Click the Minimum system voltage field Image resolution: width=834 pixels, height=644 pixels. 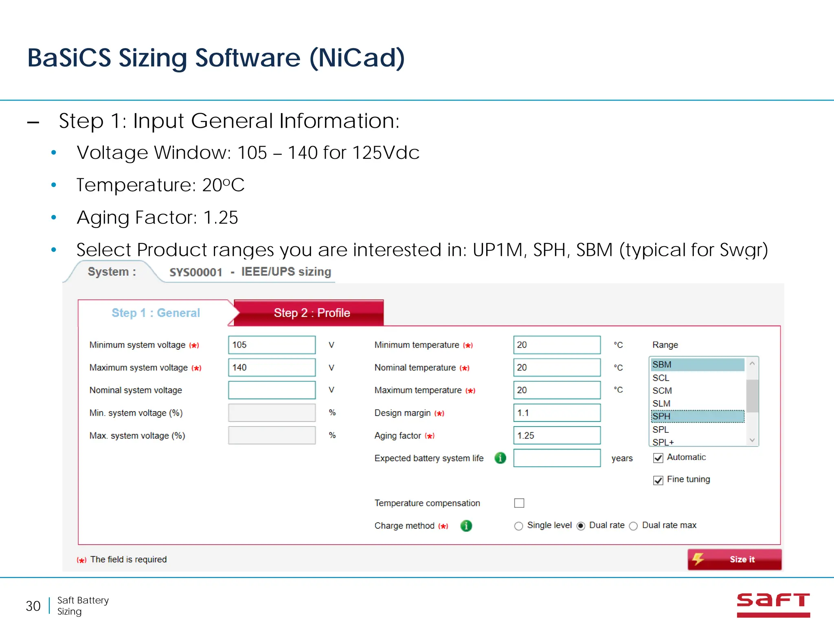(x=272, y=345)
